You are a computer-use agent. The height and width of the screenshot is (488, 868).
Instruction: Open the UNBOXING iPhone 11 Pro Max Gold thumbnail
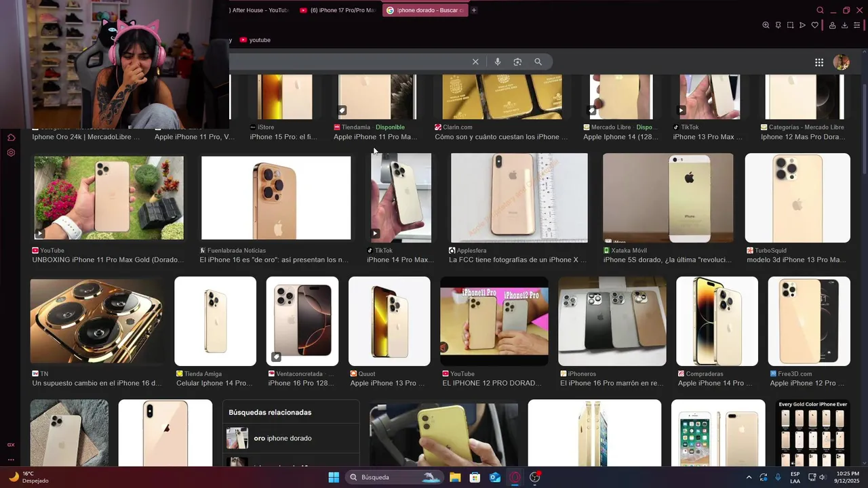(x=108, y=197)
